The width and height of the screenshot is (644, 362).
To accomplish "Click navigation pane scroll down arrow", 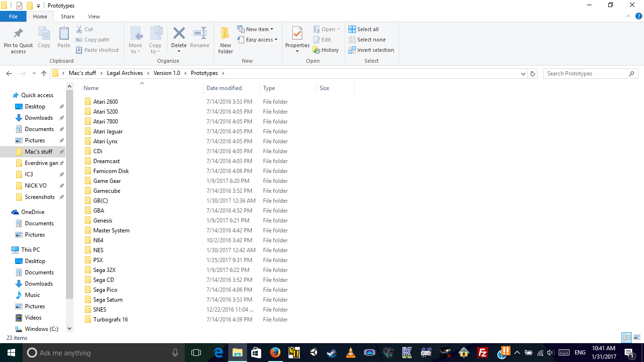I will 70,329.
